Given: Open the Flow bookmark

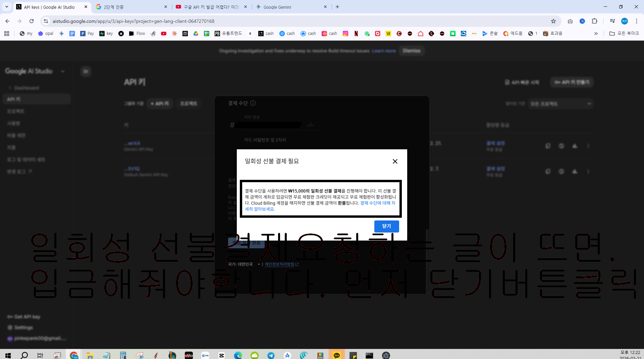Looking at the screenshot, I should (137, 34).
